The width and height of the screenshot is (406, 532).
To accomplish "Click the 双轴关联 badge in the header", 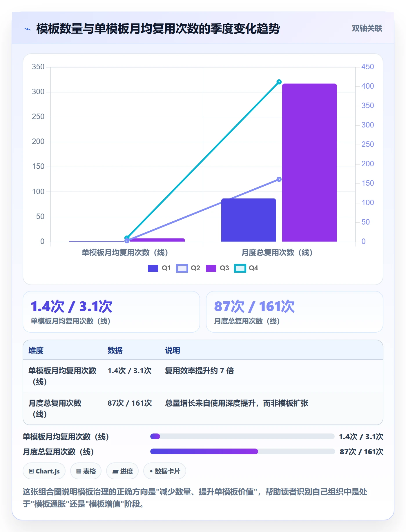I will click(x=367, y=28).
